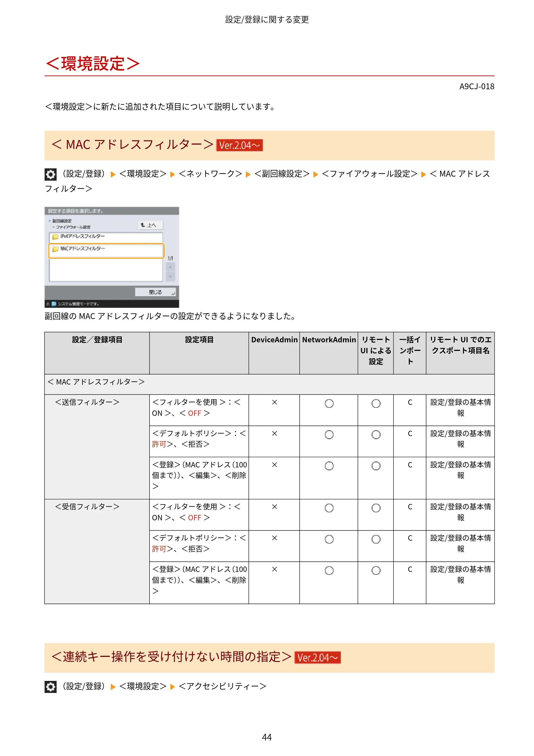This screenshot has width=534, height=756.
Task: Click the ＜フィルターを使用＞ cell in 送信フィルター row
Action: 199,410
